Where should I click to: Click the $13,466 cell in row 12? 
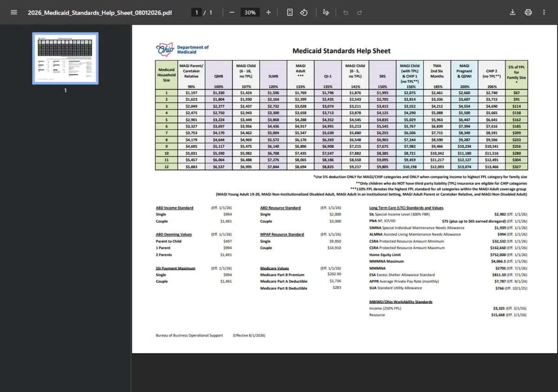[492, 167]
